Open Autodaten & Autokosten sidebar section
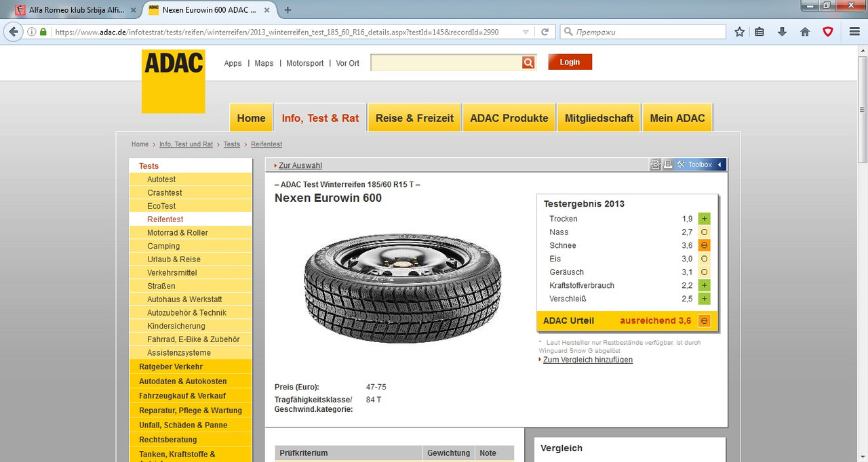 click(x=191, y=381)
